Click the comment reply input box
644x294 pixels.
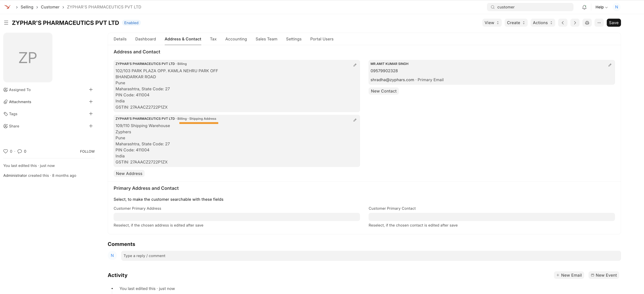coord(371,256)
